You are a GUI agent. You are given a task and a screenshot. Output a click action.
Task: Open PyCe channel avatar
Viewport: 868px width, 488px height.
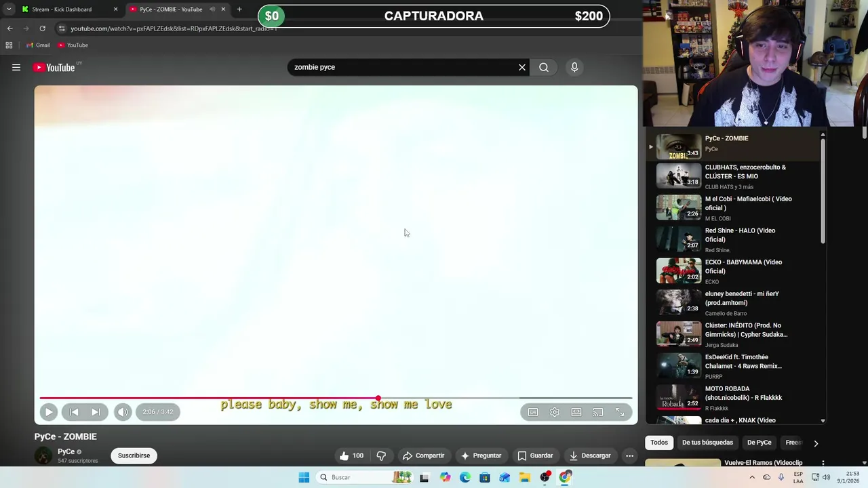click(43, 455)
